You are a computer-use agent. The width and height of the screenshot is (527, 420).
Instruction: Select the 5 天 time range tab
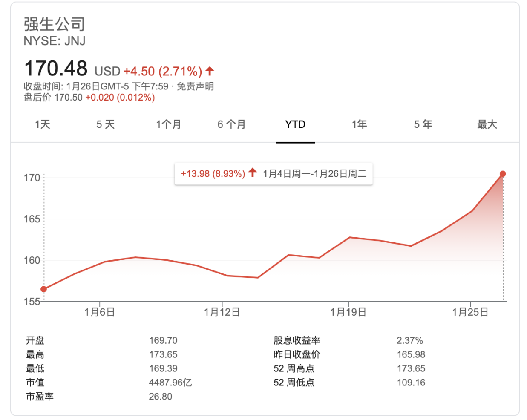coord(106,124)
